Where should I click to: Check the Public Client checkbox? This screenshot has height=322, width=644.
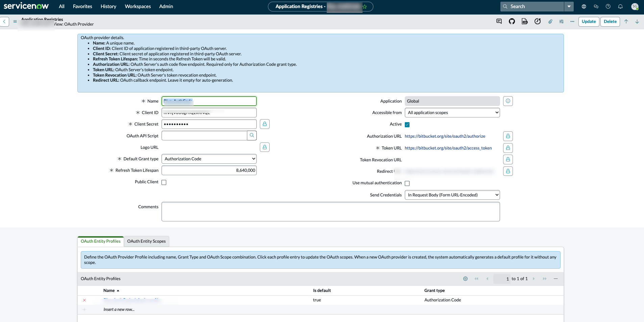tap(164, 182)
